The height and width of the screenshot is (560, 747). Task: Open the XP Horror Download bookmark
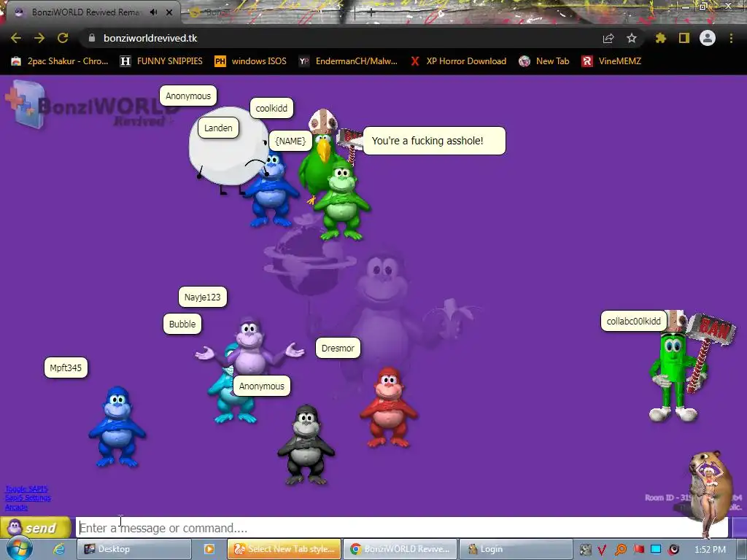click(458, 61)
